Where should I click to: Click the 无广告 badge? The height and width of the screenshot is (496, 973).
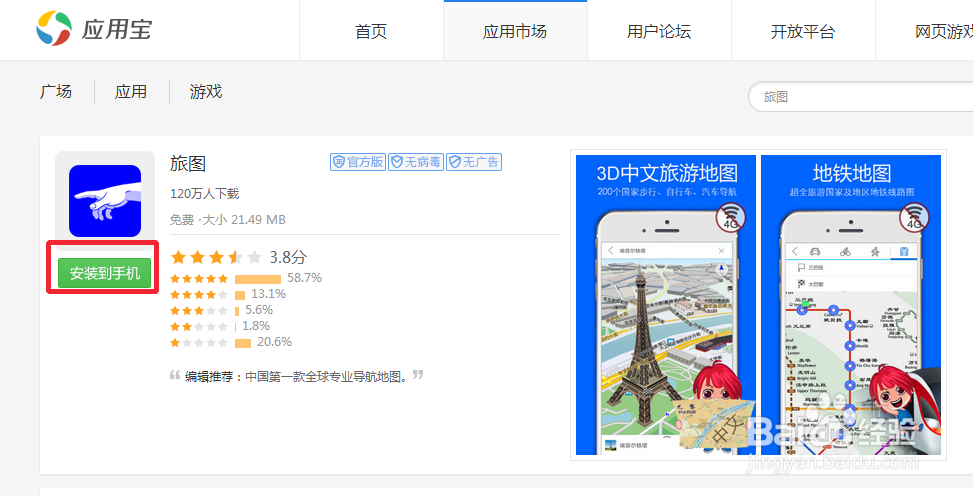[x=474, y=162]
